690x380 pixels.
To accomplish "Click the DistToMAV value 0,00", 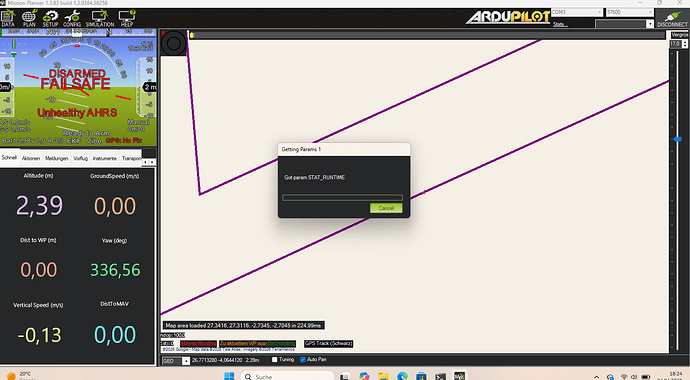I will coord(114,334).
